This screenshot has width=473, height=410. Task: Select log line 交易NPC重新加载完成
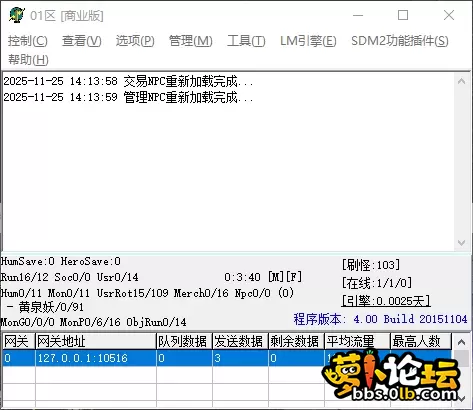coord(128,81)
